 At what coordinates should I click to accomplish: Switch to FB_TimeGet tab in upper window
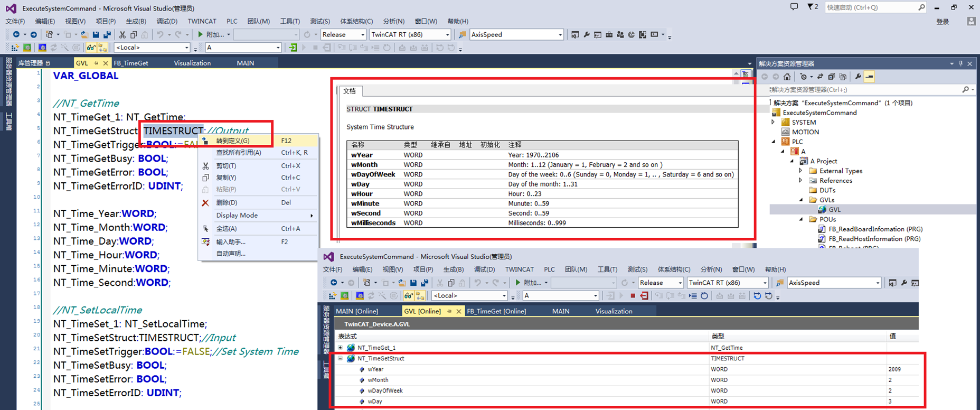coord(131,63)
